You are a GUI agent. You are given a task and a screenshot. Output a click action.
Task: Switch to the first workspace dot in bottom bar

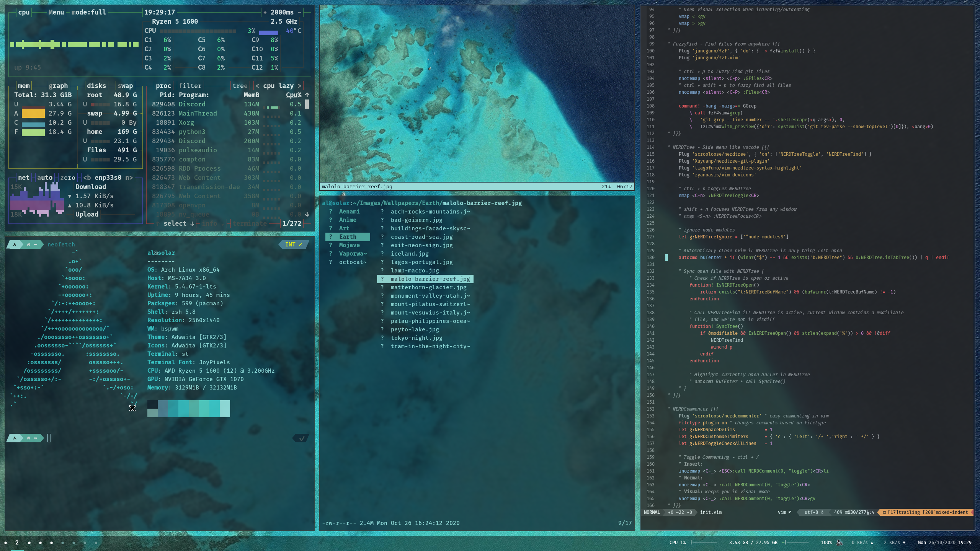tap(5, 543)
